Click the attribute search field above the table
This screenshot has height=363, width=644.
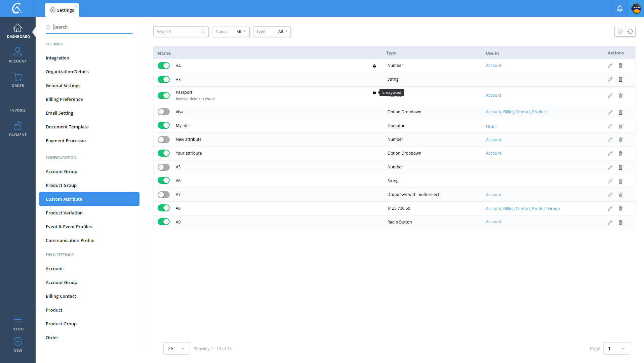tap(177, 32)
